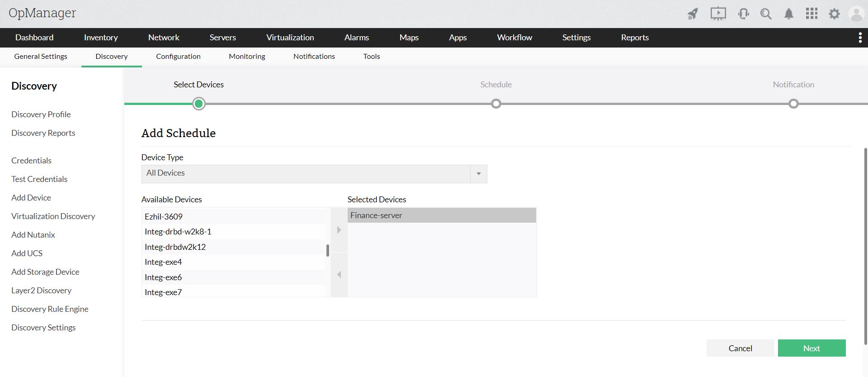Open the Dashboard menu

coord(34,38)
